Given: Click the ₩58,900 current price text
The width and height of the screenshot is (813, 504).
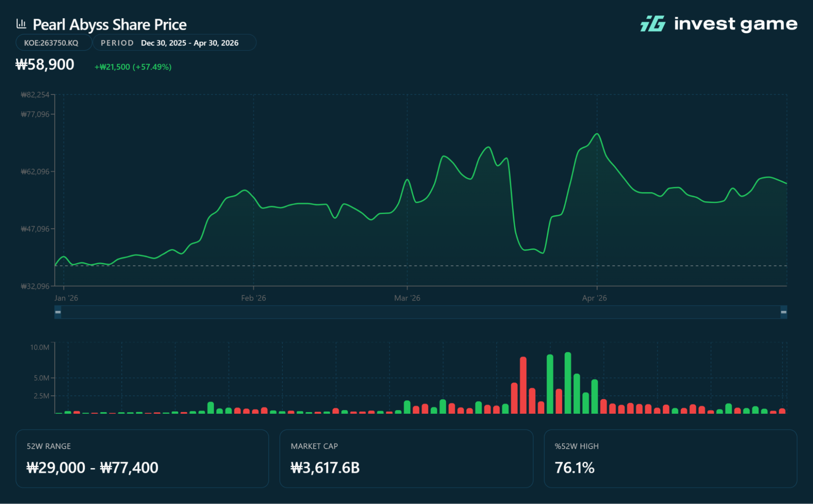Looking at the screenshot, I should tap(45, 65).
